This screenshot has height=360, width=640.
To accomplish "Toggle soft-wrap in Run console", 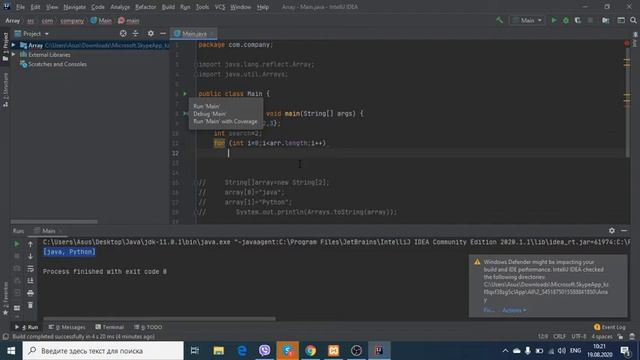I will [30, 269].
